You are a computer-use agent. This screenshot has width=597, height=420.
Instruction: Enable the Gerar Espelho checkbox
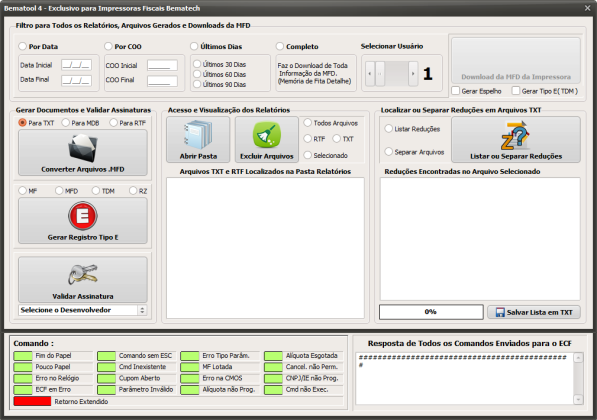point(455,91)
